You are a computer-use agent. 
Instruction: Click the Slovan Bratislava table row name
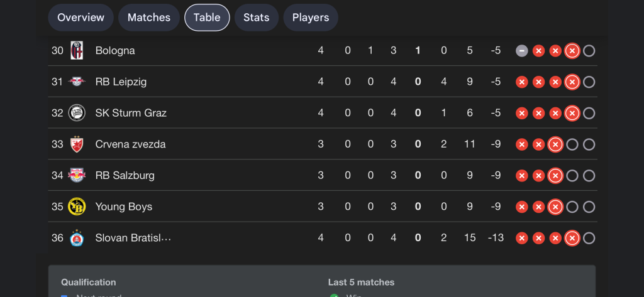(x=133, y=238)
